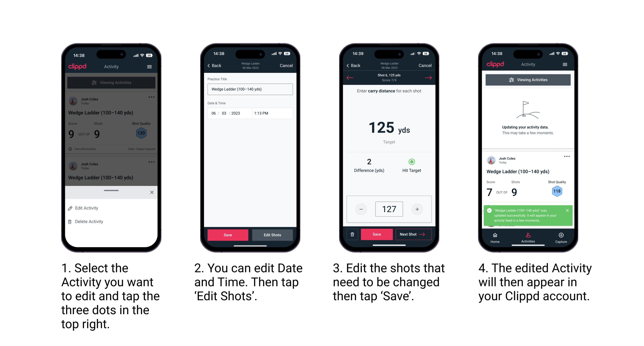Screen dimensions: 644x346
Task: Select the Delete Activity option
Action: pos(90,221)
